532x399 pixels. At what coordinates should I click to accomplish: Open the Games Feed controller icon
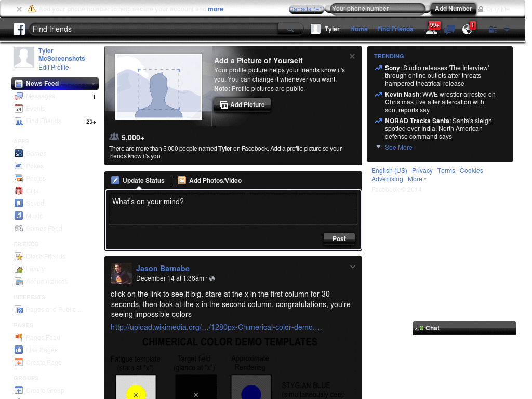click(x=19, y=229)
